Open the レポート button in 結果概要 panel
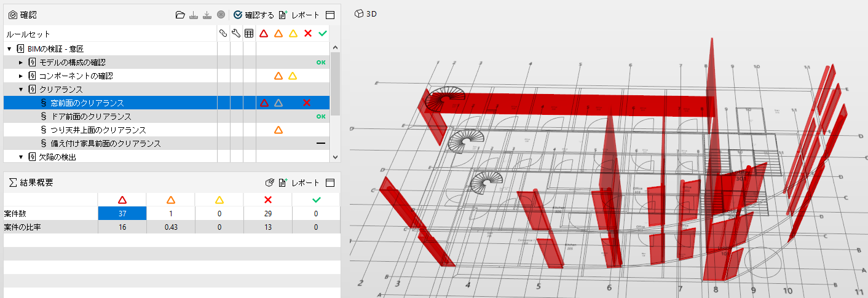Image resolution: width=868 pixels, height=298 pixels. click(x=299, y=182)
